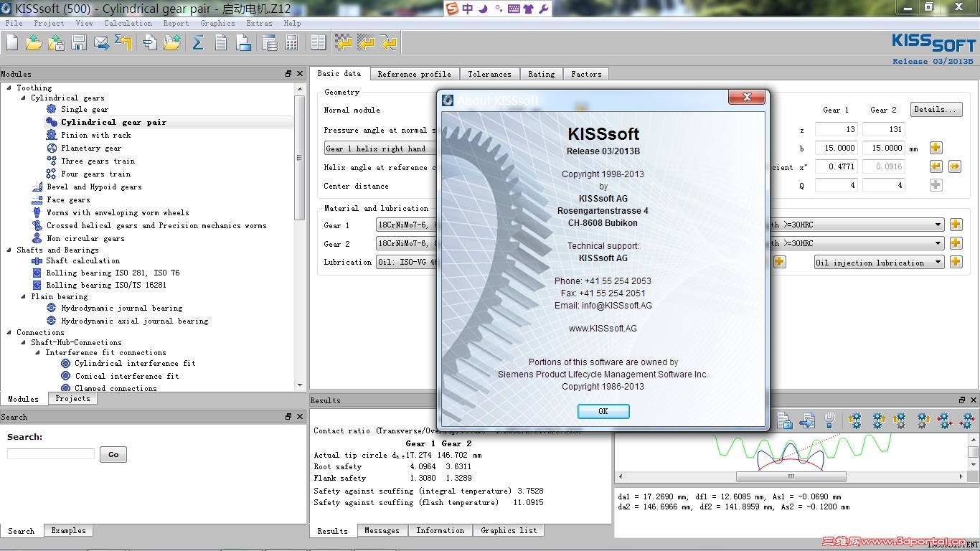This screenshot has height=551, width=980.
Task: Click the yellow arrow sizing button next to x*
Action: tap(936, 166)
